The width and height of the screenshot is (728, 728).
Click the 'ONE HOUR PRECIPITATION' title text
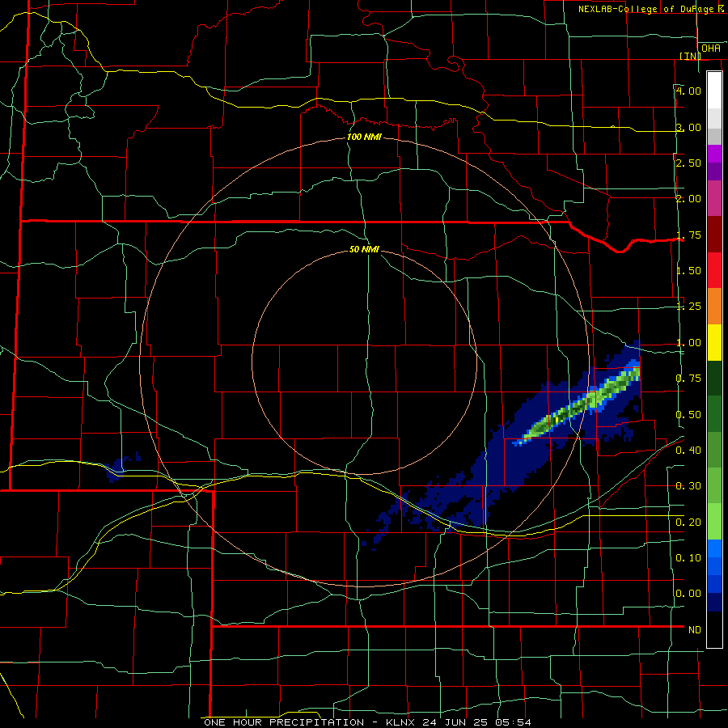point(284,722)
